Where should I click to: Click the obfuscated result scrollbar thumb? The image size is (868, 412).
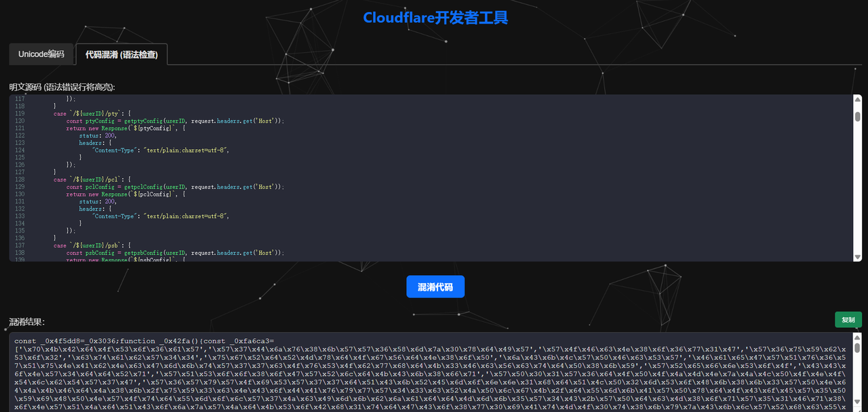click(x=857, y=348)
